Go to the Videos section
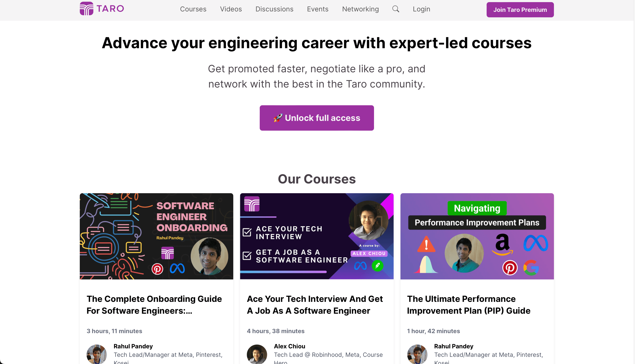 point(231,9)
